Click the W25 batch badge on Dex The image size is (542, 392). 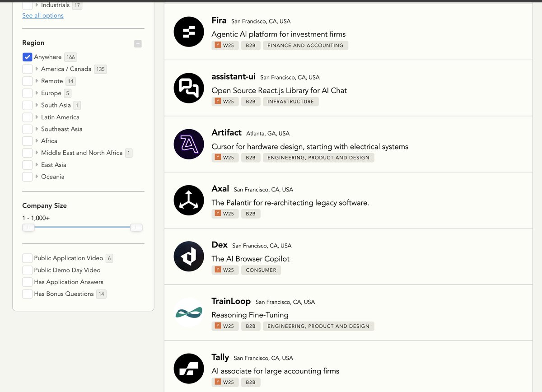tap(224, 270)
